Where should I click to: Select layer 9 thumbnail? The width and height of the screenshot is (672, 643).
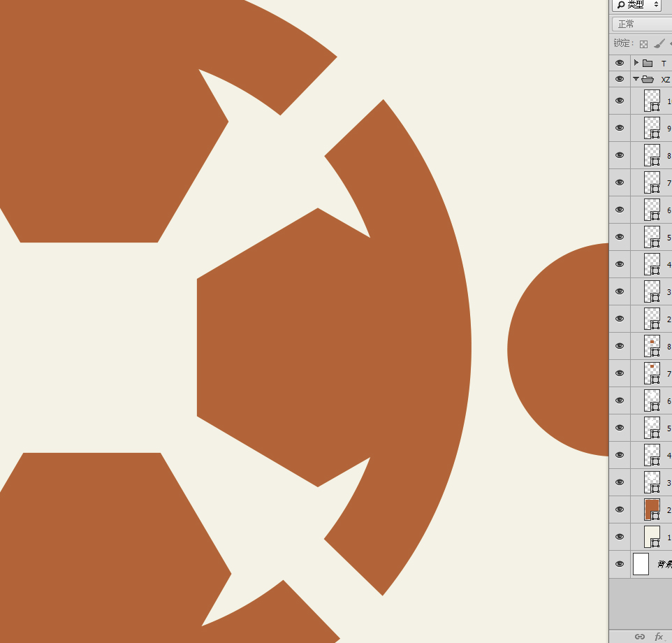(x=652, y=128)
